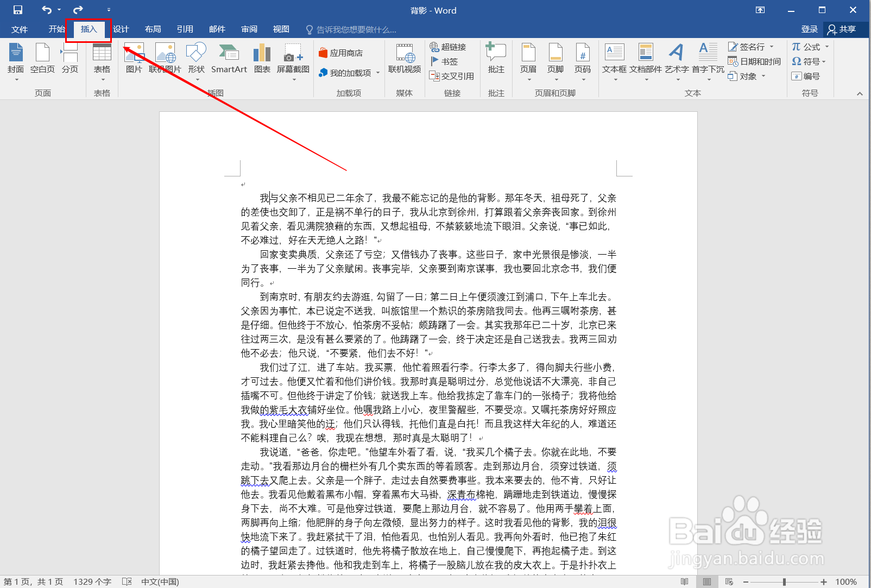Switch to the Layout (布局) tab
Screen dimensions: 871x588
click(153, 29)
